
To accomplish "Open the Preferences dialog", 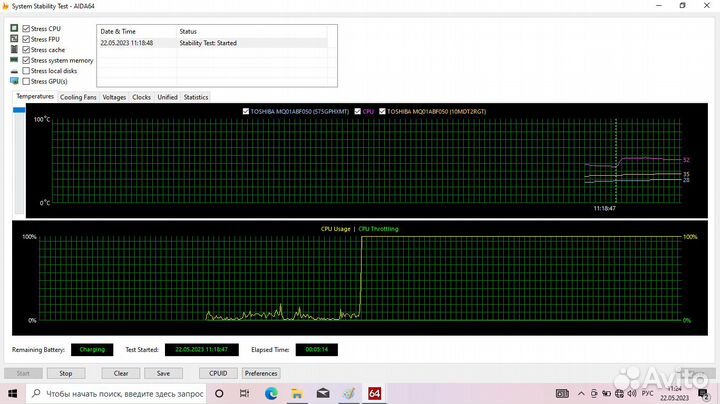I will pos(261,373).
